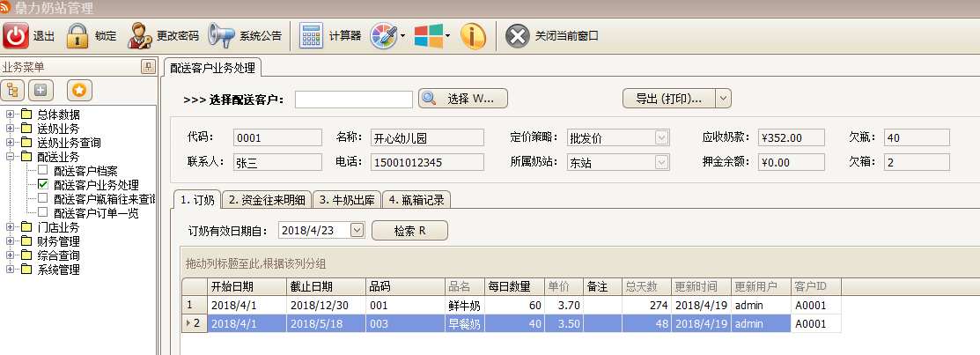Open dropdown arrow next to Windows flag icon
This screenshot has width=980, height=355.
pyautogui.click(x=448, y=35)
